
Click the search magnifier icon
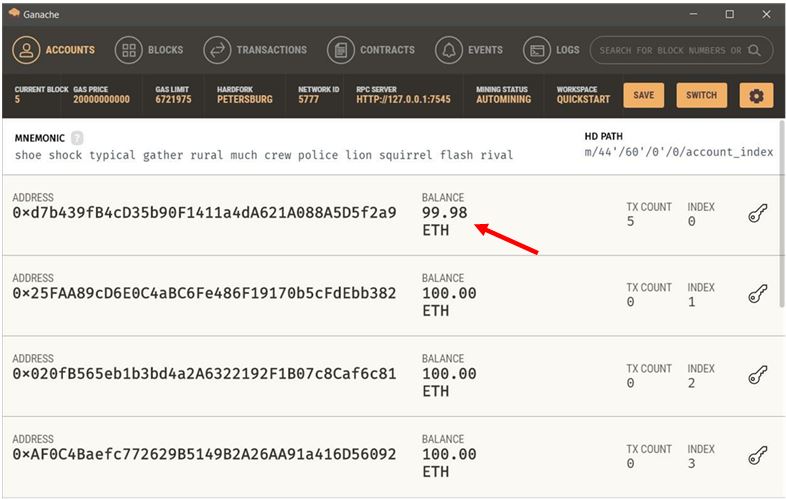[x=754, y=50]
